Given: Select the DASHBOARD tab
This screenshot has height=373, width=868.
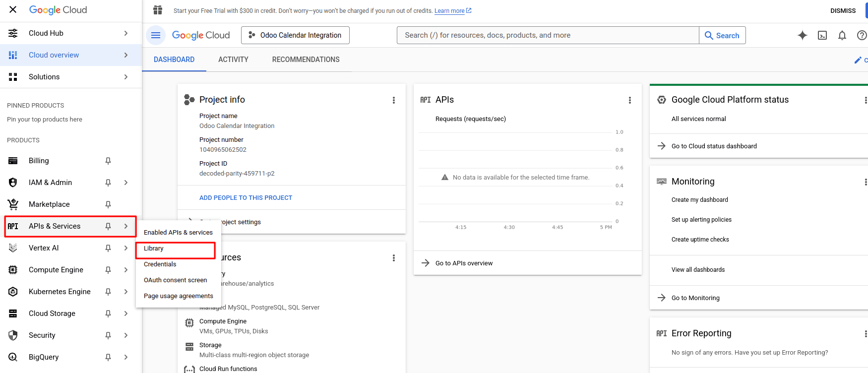Looking at the screenshot, I should click(x=174, y=60).
